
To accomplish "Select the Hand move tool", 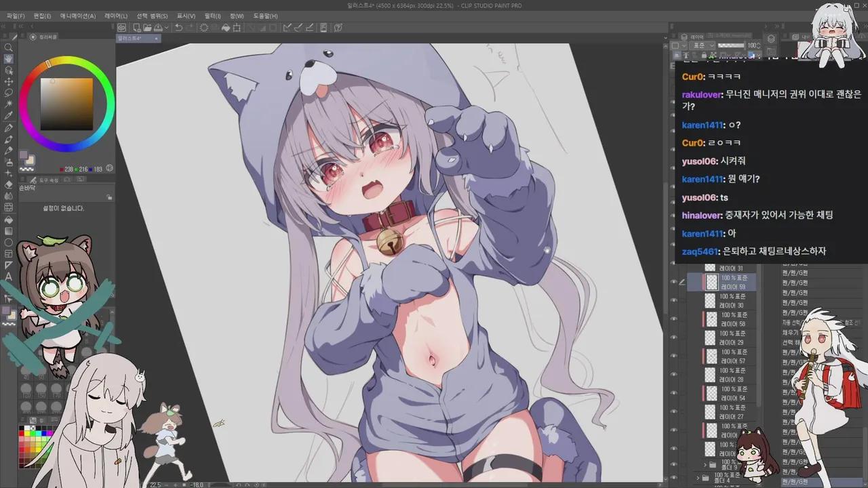I will [9, 58].
